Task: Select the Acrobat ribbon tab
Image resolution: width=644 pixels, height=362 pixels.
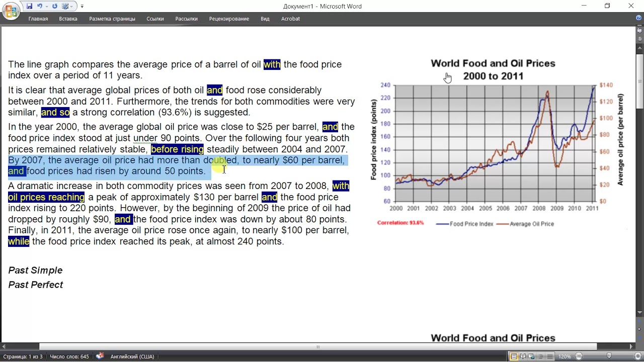Action: coord(290,19)
